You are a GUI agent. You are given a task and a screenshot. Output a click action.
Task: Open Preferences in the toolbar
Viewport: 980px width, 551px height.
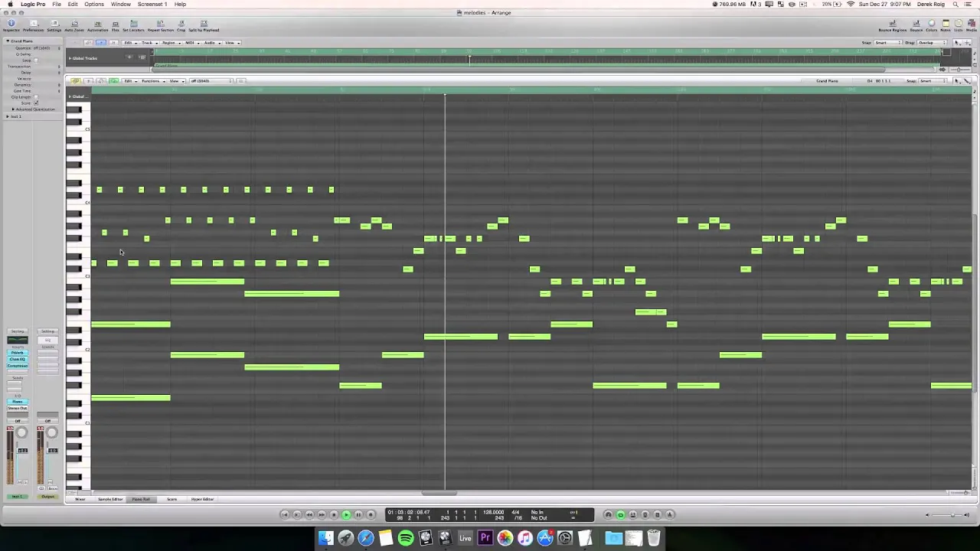tap(33, 26)
